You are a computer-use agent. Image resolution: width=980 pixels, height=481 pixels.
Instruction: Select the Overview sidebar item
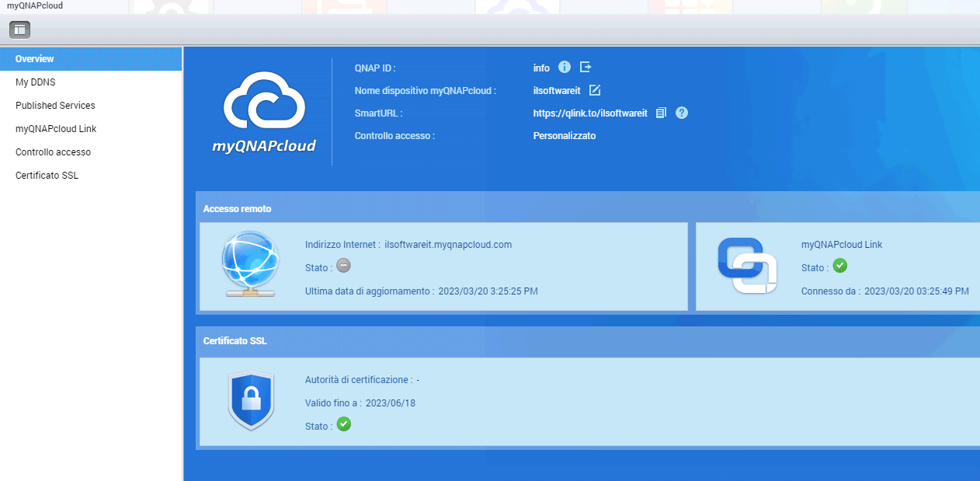(x=91, y=59)
